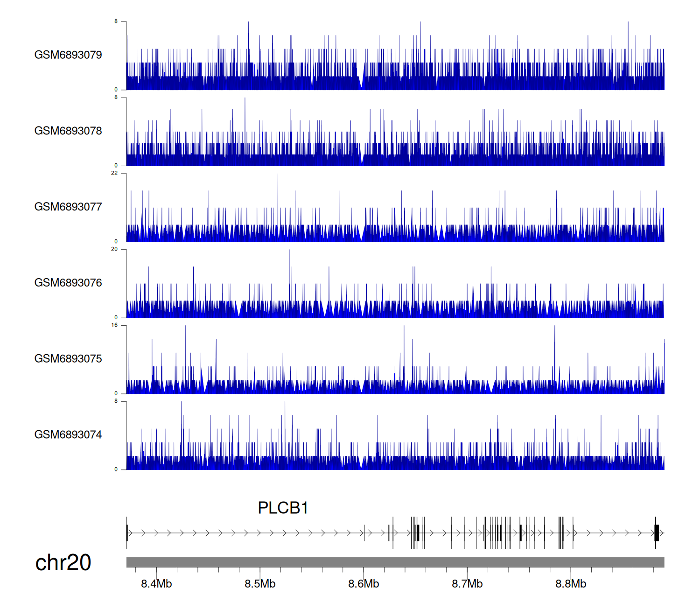This screenshot has width=700, height=616.
Task: Click the GSM6893077 sample name
Action: click(68, 207)
